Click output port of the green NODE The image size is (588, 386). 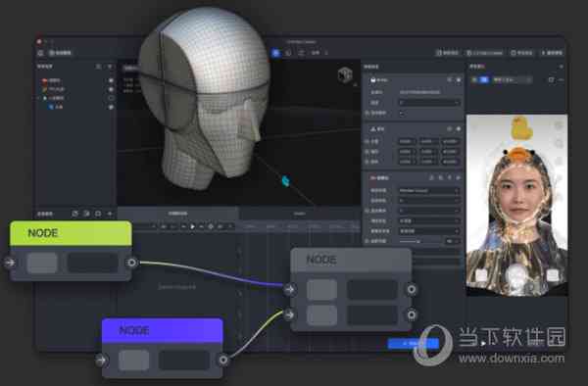[131, 263]
